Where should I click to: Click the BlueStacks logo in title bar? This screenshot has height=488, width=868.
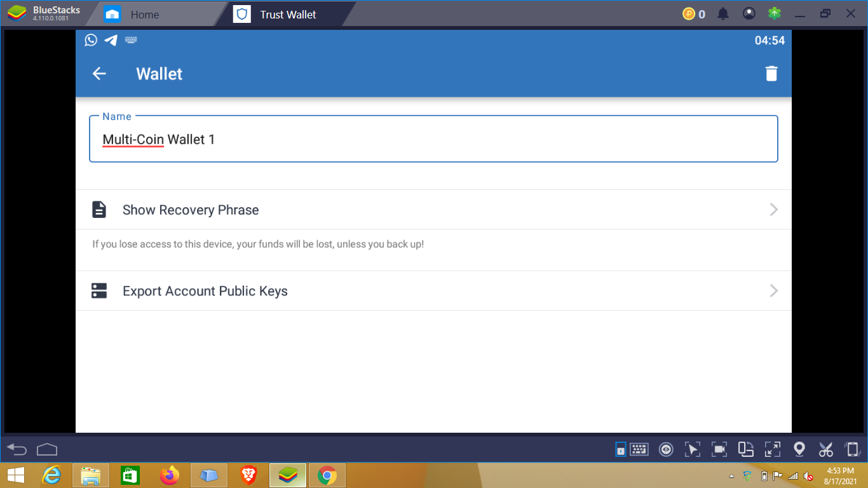tap(17, 13)
